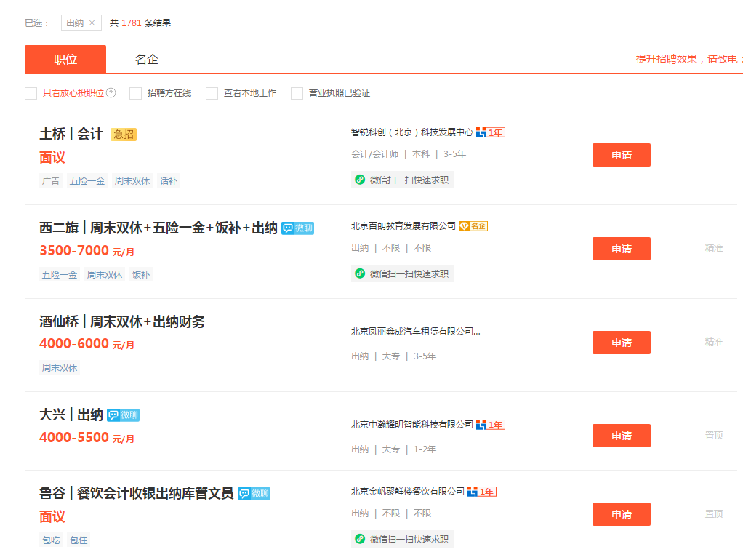
Task: Apply to the 大兴 出纳 job
Action: [621, 436]
